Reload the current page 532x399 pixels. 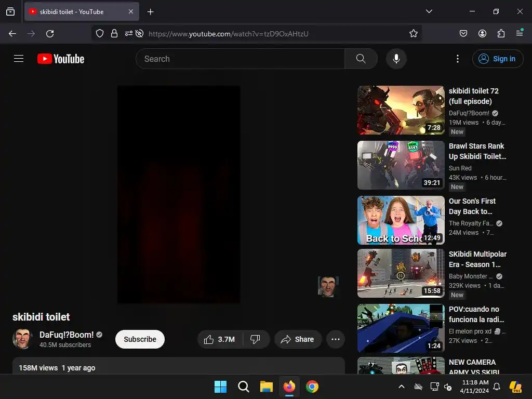(50, 34)
